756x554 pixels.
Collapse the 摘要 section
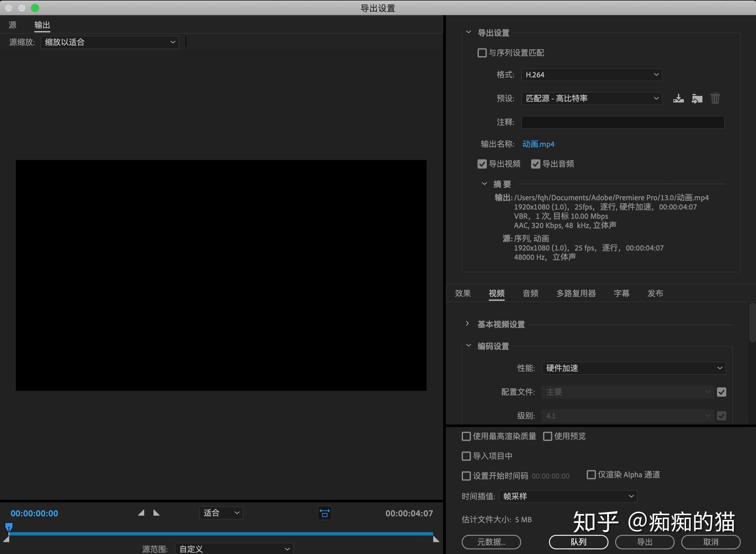[484, 184]
